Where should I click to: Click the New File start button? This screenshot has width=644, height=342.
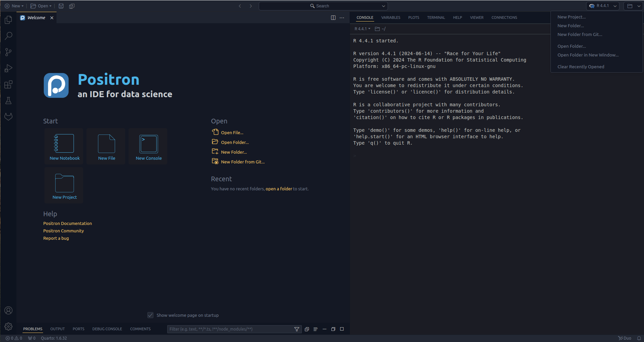tap(106, 146)
